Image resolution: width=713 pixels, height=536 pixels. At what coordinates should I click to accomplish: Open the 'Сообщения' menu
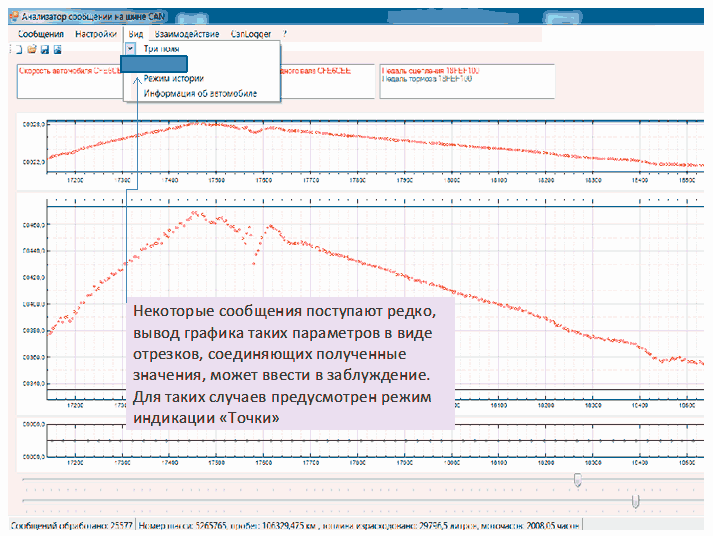pyautogui.click(x=41, y=34)
